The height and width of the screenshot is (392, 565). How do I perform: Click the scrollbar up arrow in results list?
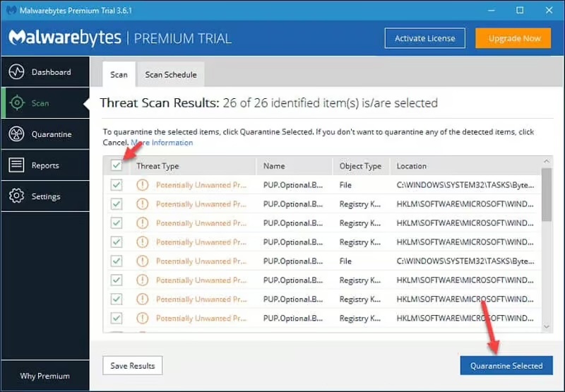coord(547,161)
